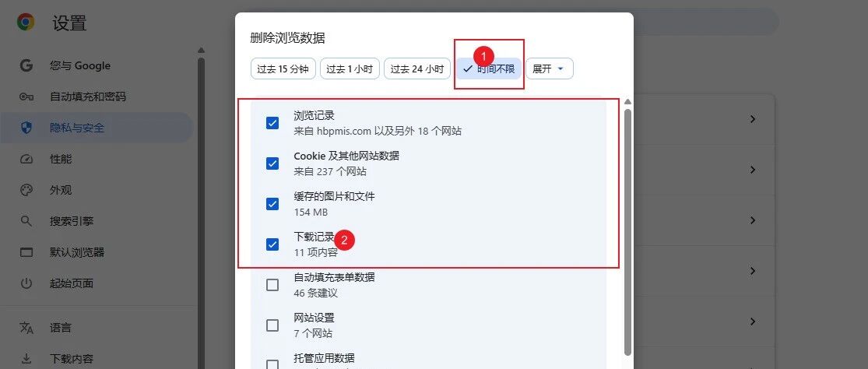Choose the 过去 1 小时 option

[x=350, y=69]
